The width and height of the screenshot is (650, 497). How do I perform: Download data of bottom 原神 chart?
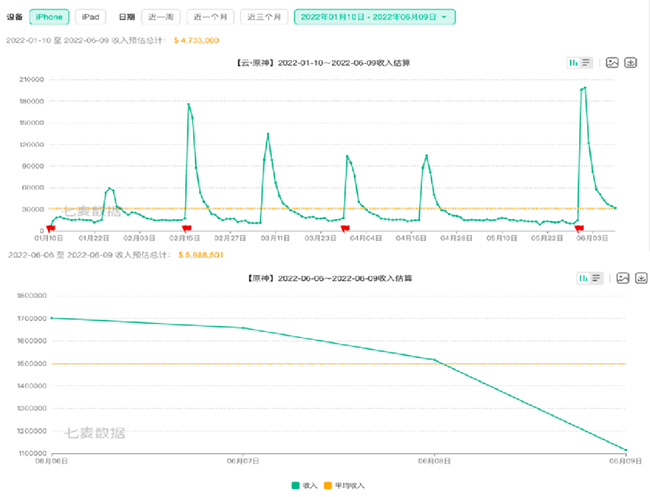click(x=641, y=278)
